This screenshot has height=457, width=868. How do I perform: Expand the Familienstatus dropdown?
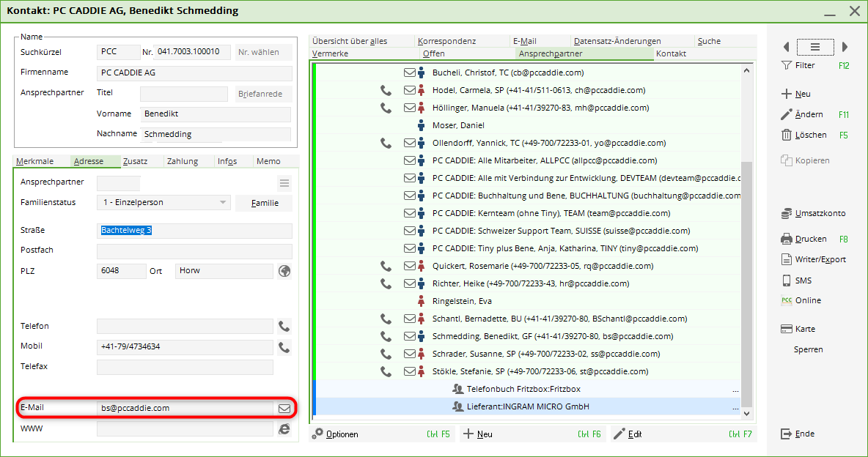[x=223, y=203]
